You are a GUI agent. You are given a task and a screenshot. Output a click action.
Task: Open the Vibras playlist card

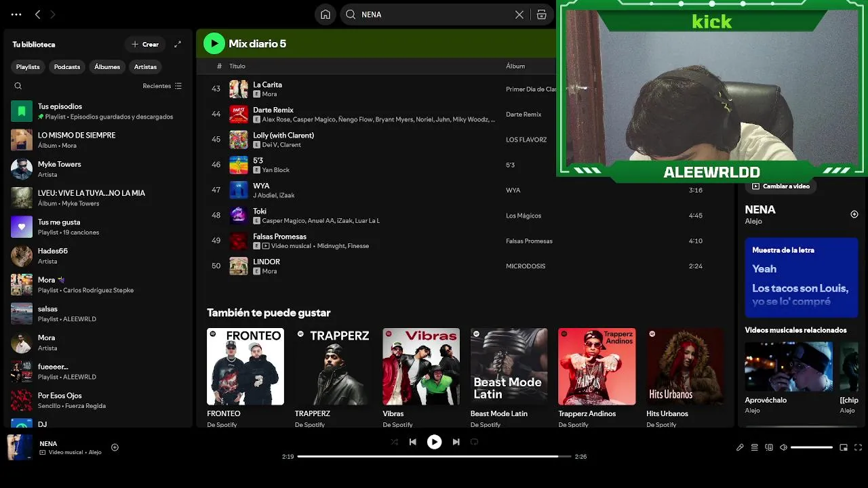click(421, 377)
